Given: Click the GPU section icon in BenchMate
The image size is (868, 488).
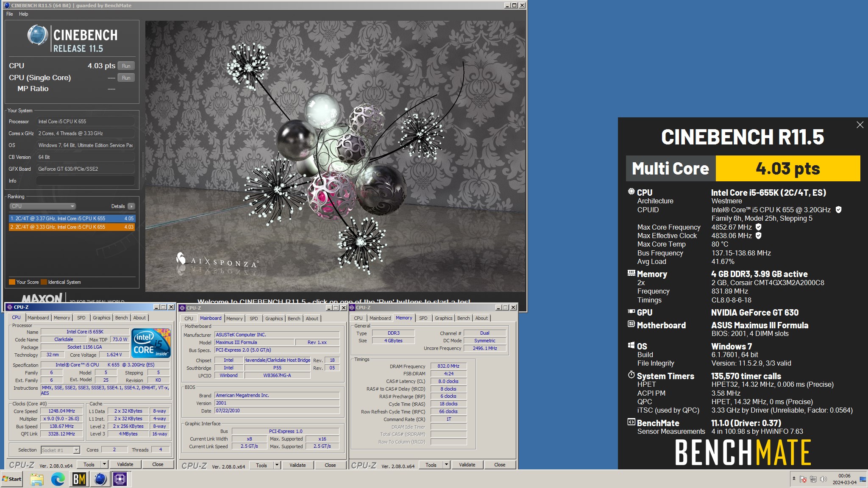Looking at the screenshot, I should (x=631, y=311).
